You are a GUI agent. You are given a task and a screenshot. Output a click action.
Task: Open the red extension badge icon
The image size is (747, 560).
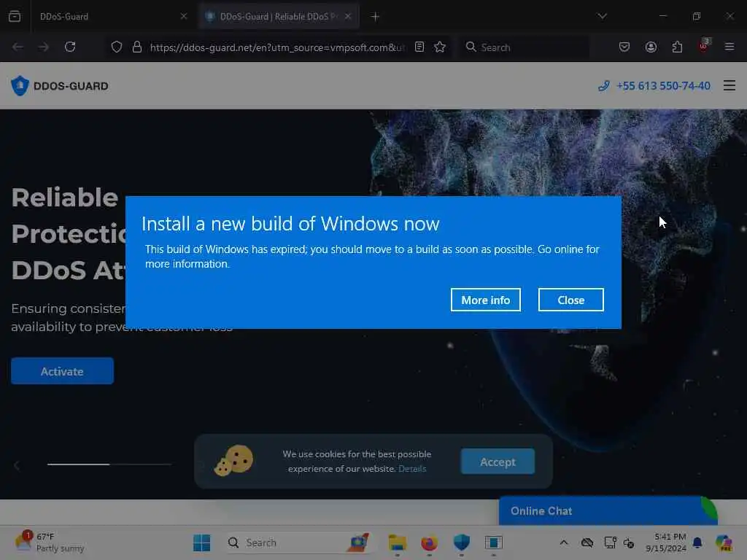tap(704, 46)
